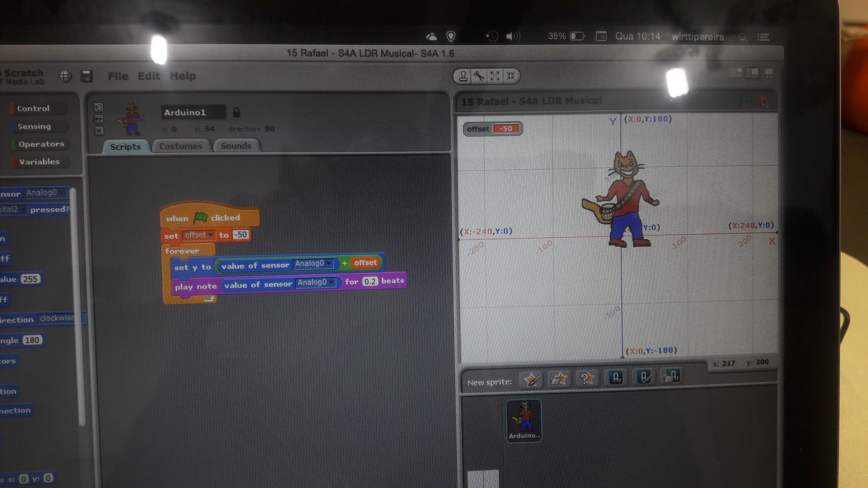
Task: Select the Variables block category
Action: [39, 162]
